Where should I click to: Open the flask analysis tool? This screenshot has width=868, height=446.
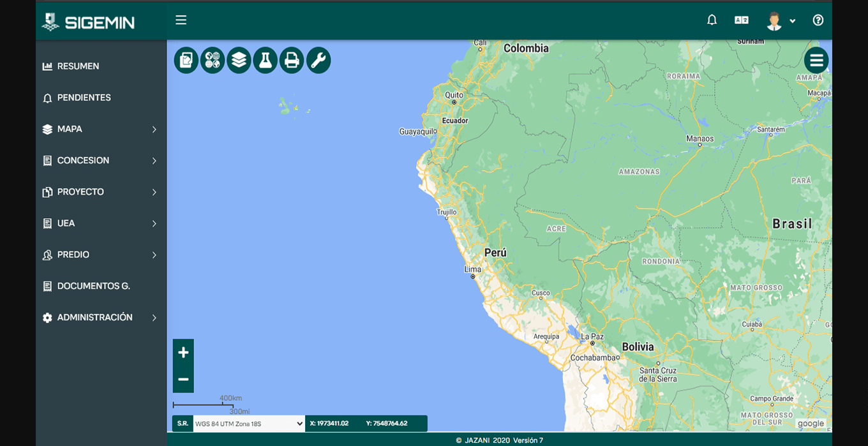[x=266, y=61]
